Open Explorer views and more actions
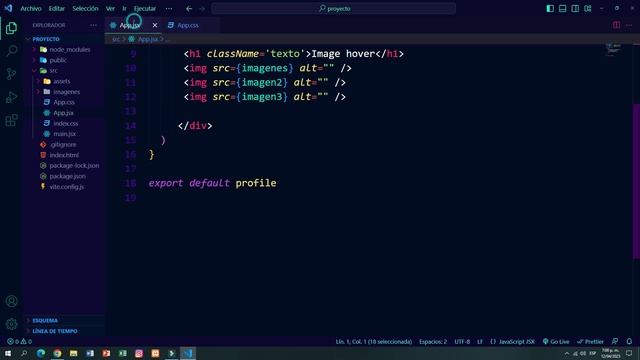640x360 pixels. pos(93,25)
